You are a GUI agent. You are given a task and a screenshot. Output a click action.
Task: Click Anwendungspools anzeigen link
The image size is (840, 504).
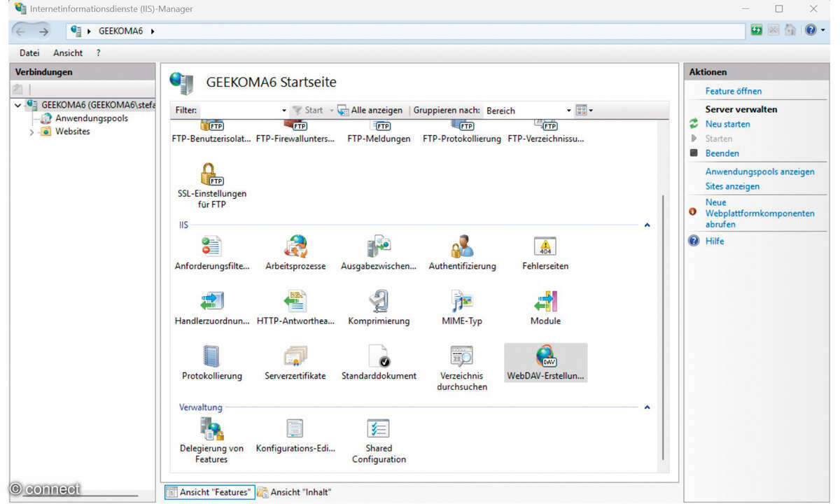pos(759,171)
